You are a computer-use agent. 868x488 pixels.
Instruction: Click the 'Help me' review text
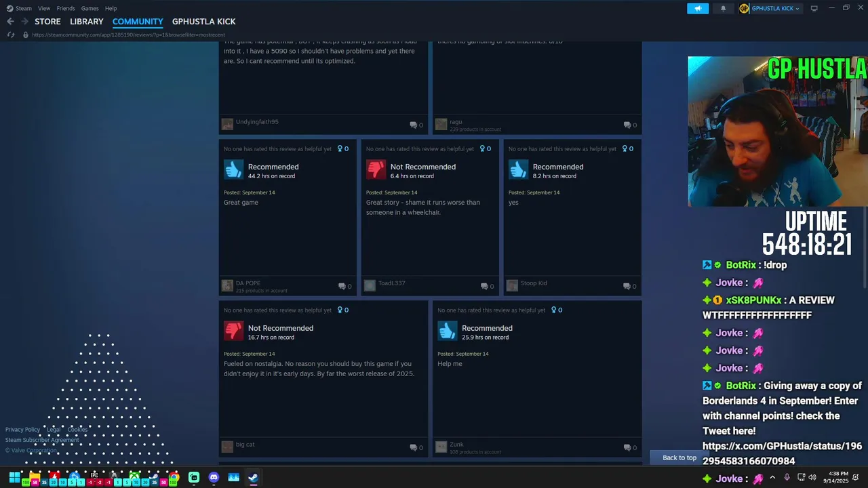[x=450, y=364]
